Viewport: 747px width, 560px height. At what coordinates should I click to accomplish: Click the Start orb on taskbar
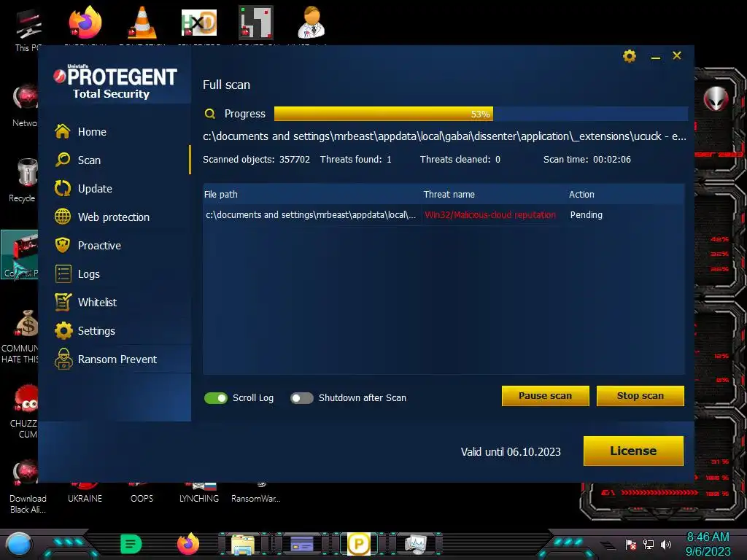coord(19,545)
